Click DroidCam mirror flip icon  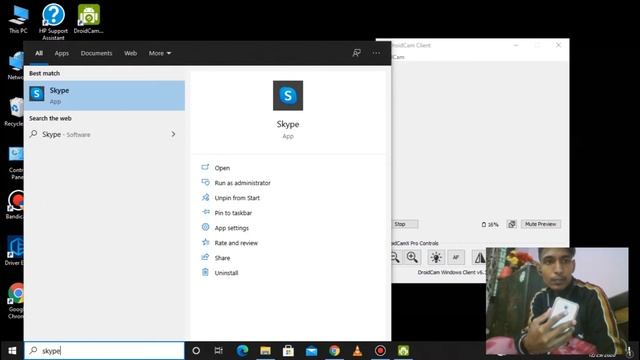pyautogui.click(x=479, y=257)
